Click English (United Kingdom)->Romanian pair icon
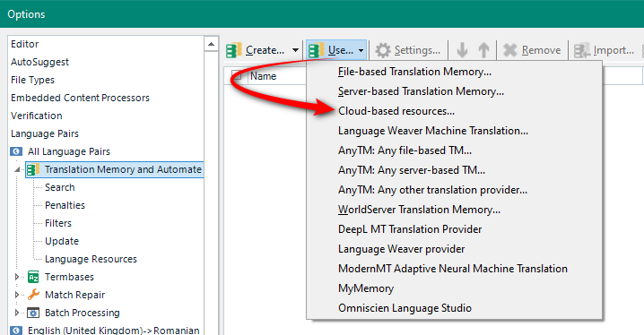 click(x=16, y=331)
